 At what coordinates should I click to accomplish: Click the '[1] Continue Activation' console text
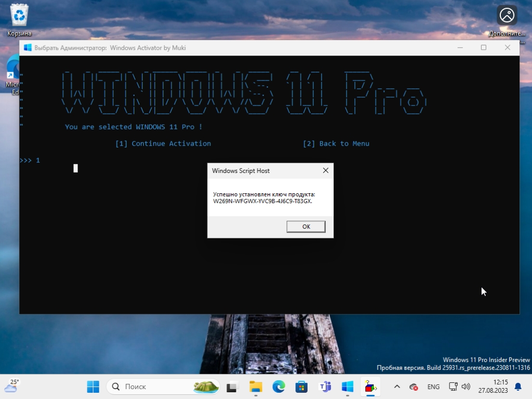(163, 143)
